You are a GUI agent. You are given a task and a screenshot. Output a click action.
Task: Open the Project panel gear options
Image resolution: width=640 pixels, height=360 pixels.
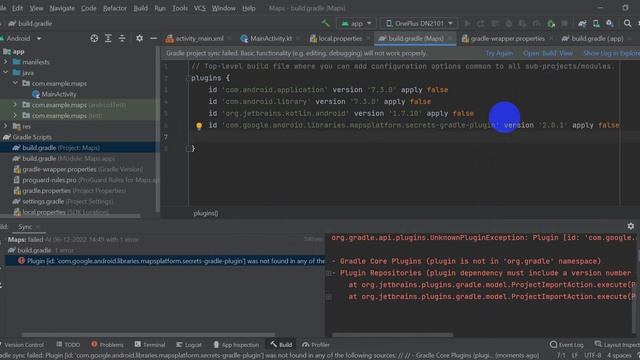click(x=140, y=38)
